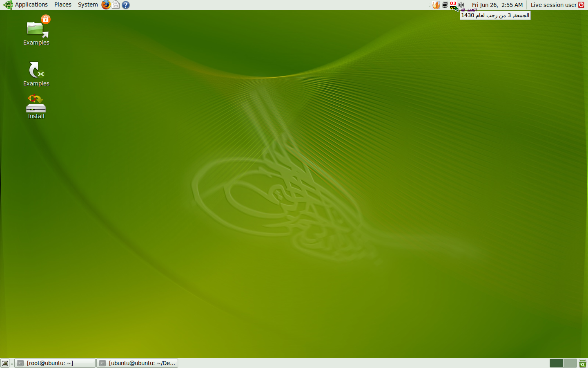Click the blue Help question-mark icon
Viewport: 588px width, 368px height.
tap(126, 5)
